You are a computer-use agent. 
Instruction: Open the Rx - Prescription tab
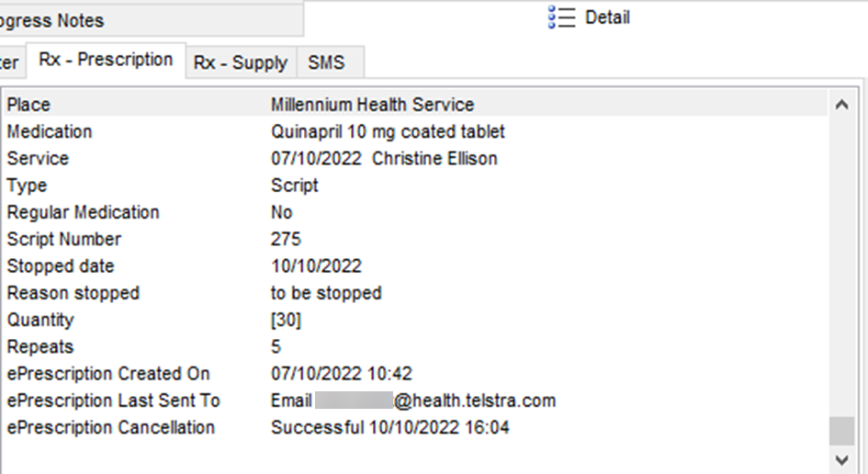pyautogui.click(x=106, y=60)
